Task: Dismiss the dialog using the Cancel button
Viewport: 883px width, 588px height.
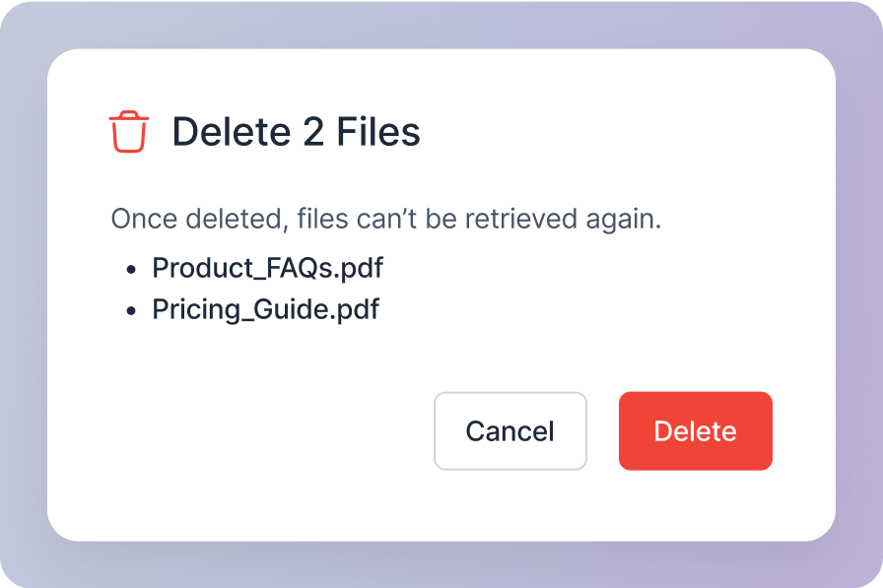Action: [510, 431]
